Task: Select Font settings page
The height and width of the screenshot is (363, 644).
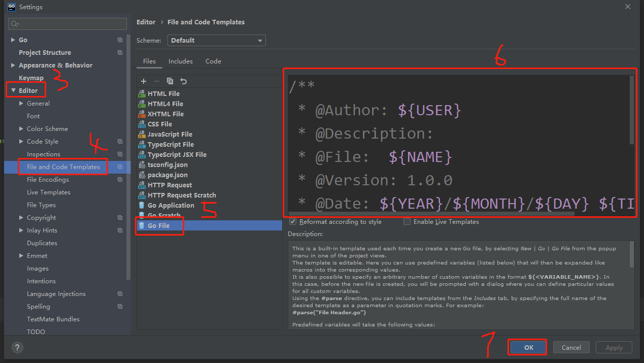Action: click(x=33, y=116)
